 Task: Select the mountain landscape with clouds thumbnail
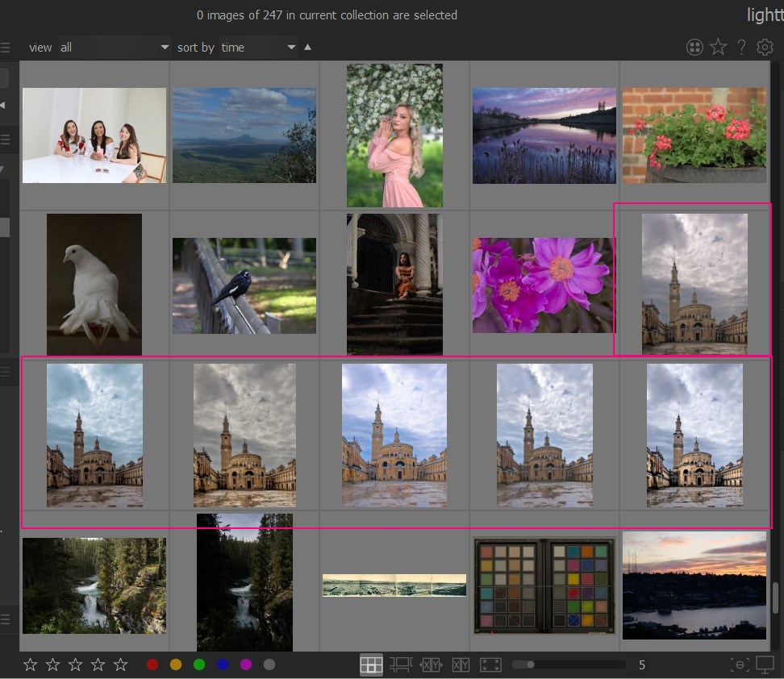[x=244, y=135]
